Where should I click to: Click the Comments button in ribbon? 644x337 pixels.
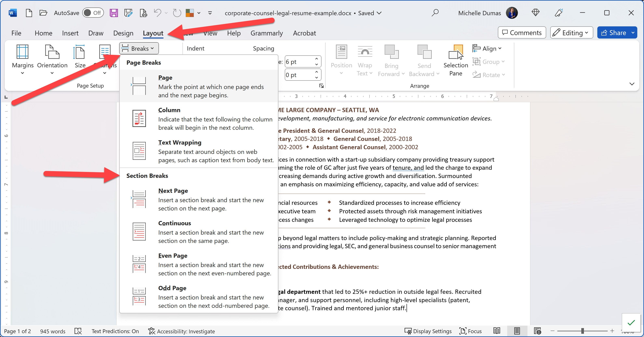(x=522, y=33)
